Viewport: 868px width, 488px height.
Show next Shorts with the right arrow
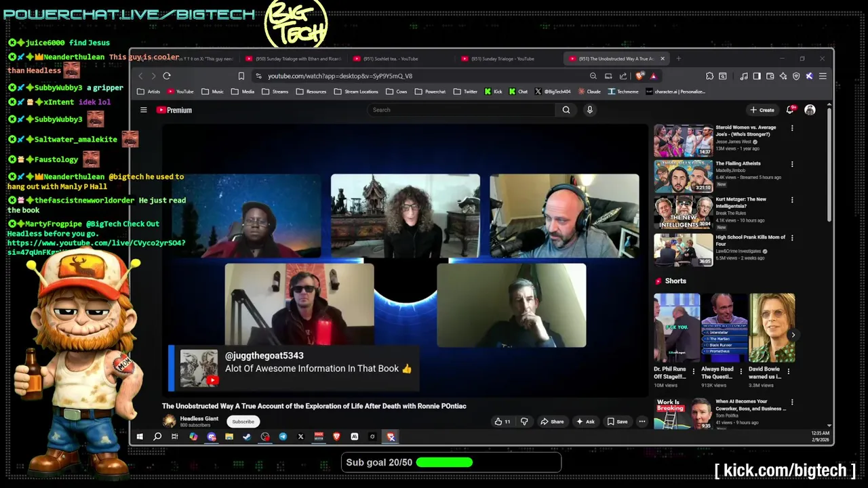pos(793,335)
